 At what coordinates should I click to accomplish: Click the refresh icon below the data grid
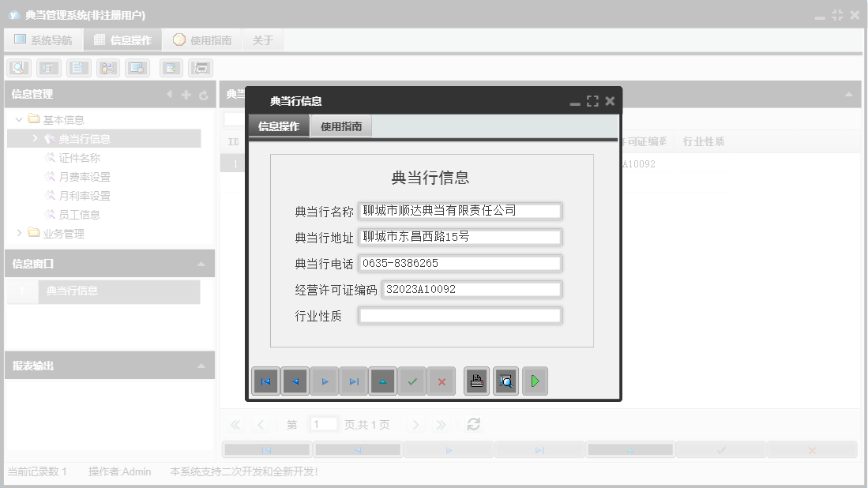click(473, 424)
